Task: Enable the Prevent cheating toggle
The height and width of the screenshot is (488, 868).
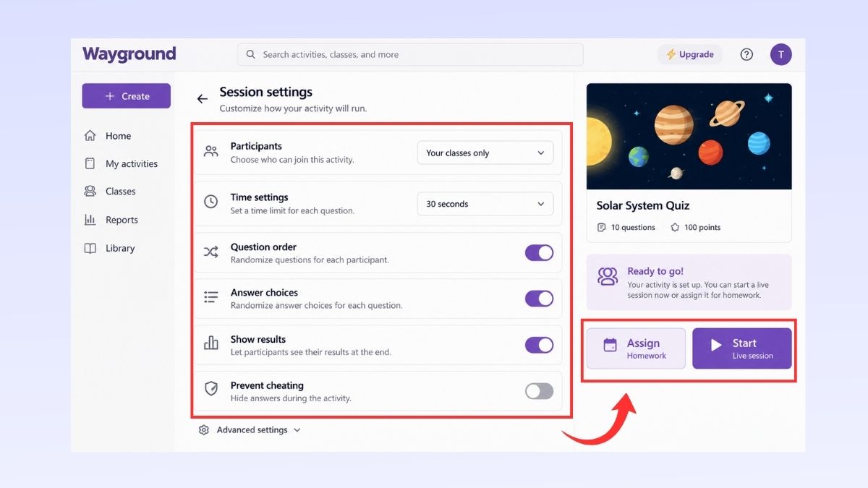Action: pyautogui.click(x=539, y=391)
